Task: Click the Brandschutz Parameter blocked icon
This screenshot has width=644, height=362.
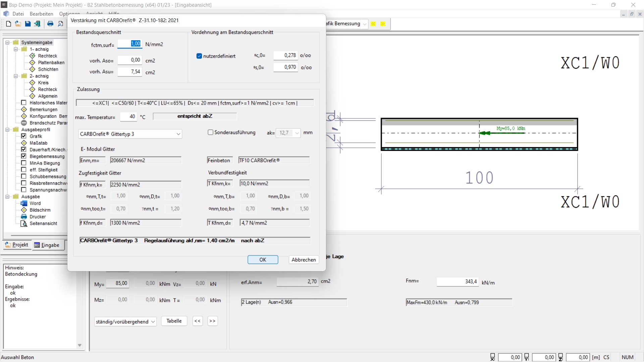Action: point(24,123)
